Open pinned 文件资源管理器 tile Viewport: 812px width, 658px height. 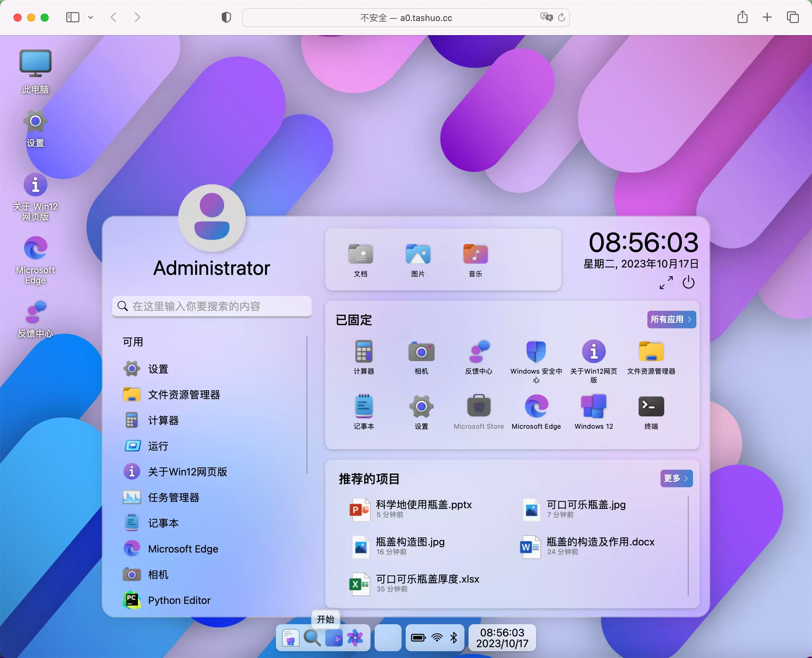[x=651, y=357]
